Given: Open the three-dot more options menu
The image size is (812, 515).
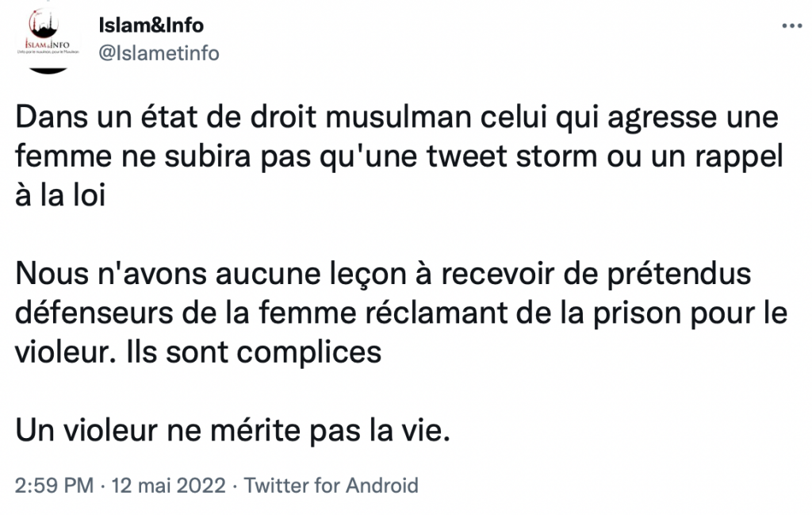Looking at the screenshot, I should point(791,26).
